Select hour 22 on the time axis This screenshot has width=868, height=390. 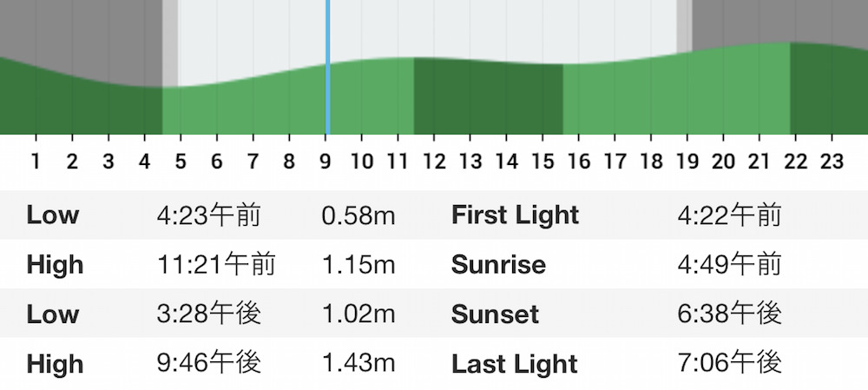click(795, 162)
